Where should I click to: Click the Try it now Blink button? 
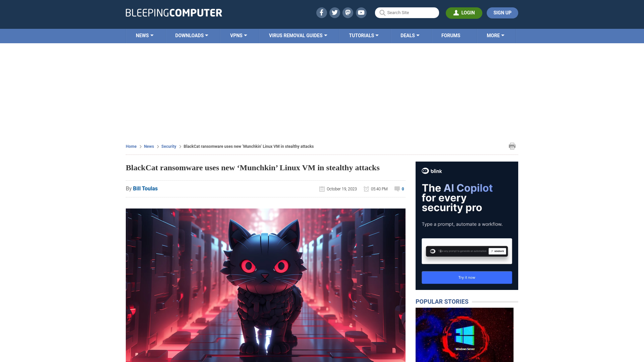(x=467, y=277)
